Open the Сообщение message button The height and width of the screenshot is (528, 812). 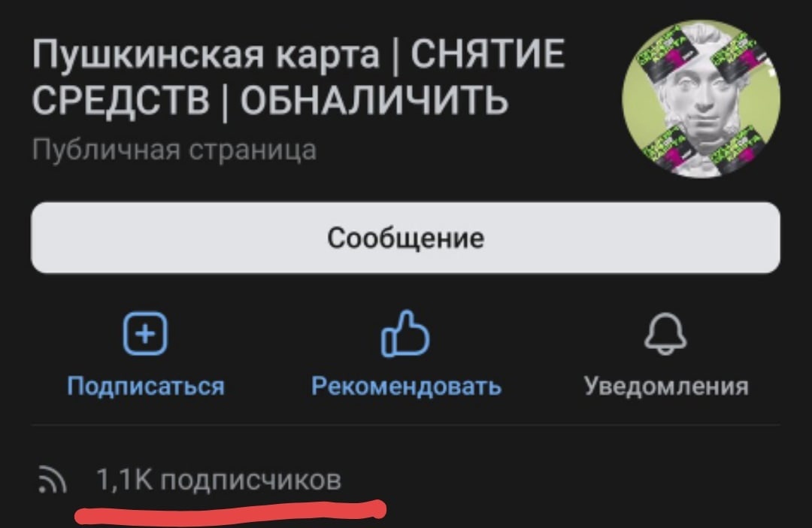point(405,238)
